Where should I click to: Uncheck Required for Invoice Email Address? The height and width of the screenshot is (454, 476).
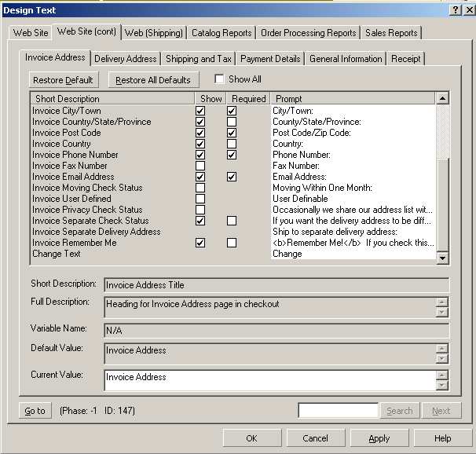[x=232, y=177]
